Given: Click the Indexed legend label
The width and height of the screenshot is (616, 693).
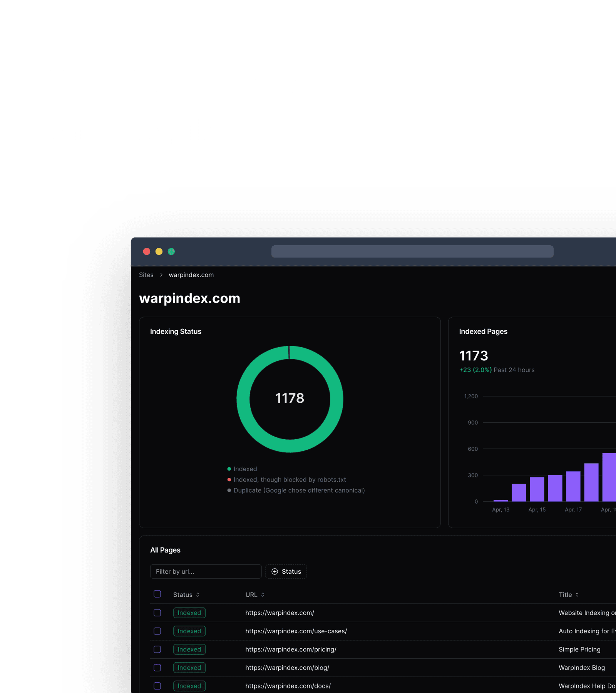Looking at the screenshot, I should pos(245,469).
